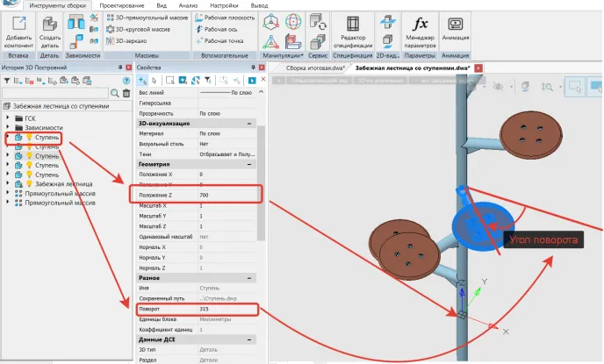Switch to the Анализ ribbon tab
Image resolution: width=604 pixels, height=364 pixels.
coord(188,6)
